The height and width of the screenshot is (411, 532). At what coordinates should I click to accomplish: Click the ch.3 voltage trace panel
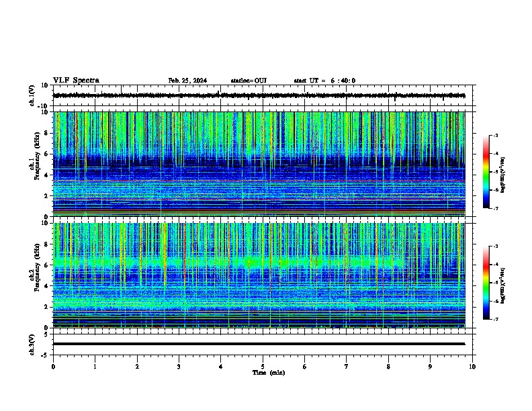coord(264,345)
